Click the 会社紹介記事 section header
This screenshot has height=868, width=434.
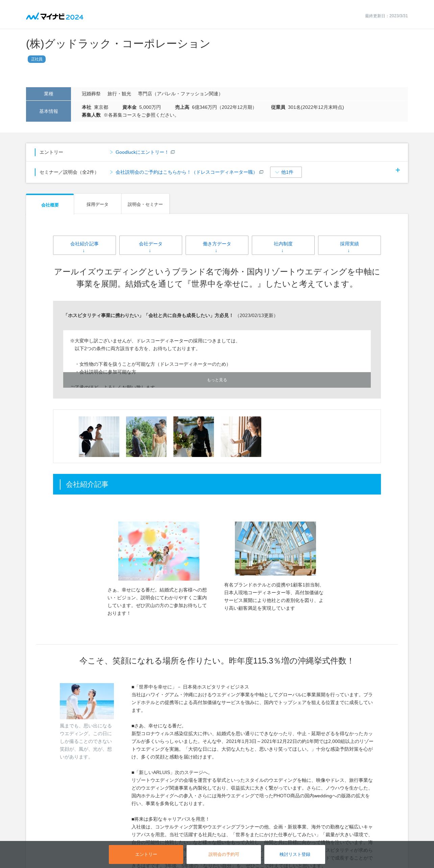click(x=217, y=484)
